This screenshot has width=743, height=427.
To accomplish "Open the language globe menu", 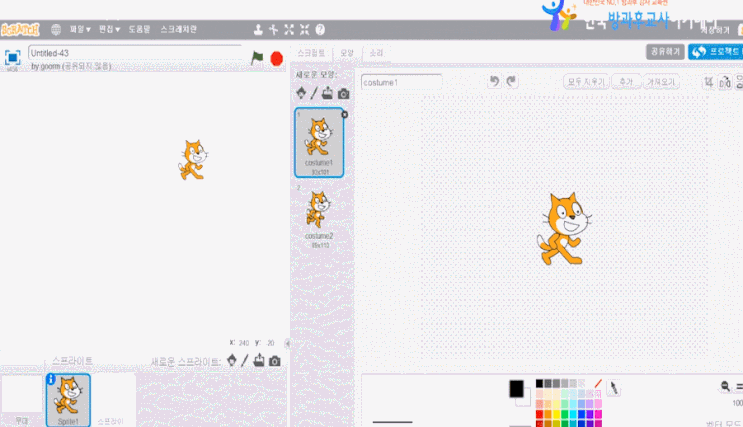I will click(56, 29).
